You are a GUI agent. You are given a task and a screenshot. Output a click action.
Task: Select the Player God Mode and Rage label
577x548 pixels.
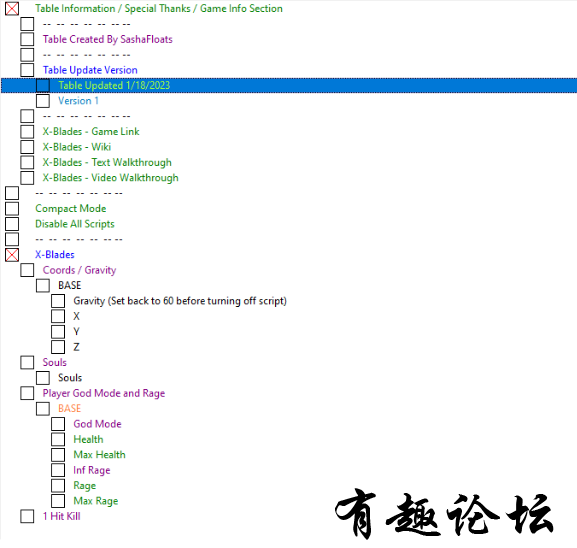pyautogui.click(x=104, y=393)
